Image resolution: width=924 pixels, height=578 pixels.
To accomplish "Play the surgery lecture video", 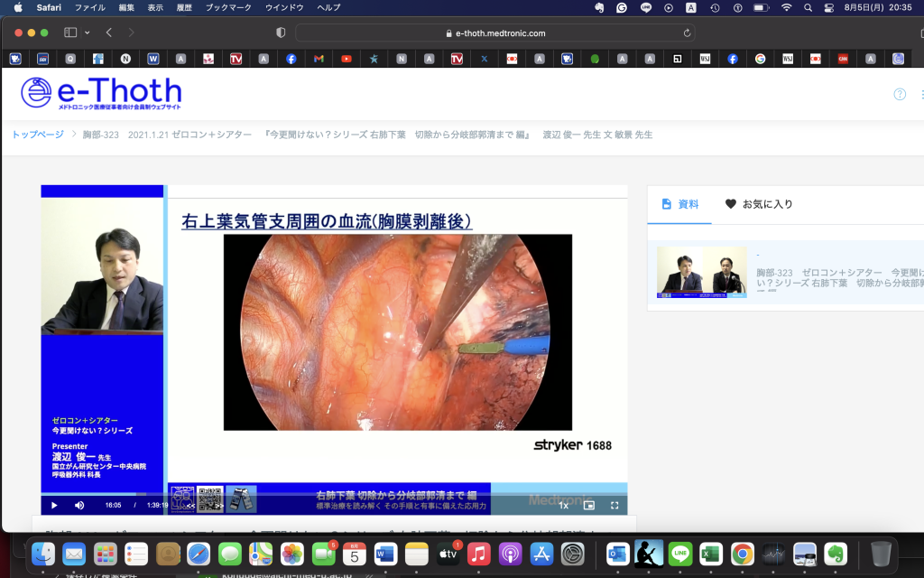I will [54, 505].
